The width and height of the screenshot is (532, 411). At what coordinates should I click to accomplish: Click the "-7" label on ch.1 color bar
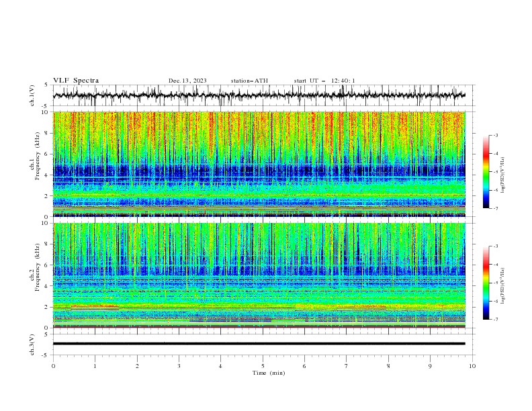click(x=496, y=208)
